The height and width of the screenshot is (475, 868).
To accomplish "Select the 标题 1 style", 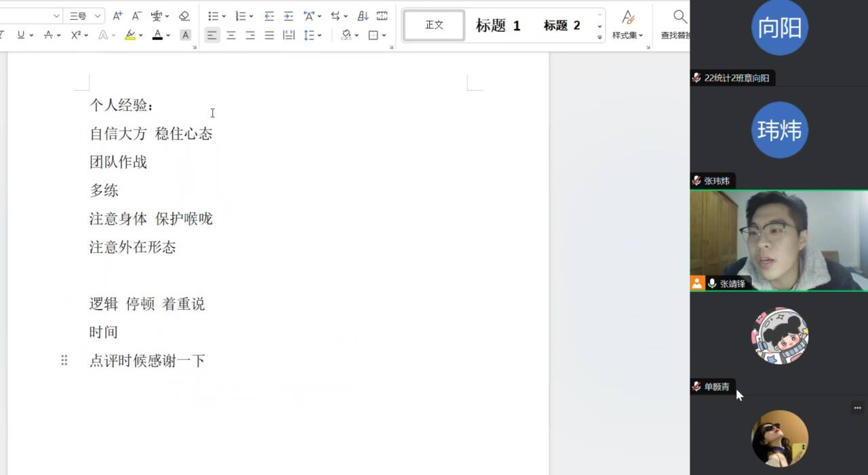I will coord(498,26).
